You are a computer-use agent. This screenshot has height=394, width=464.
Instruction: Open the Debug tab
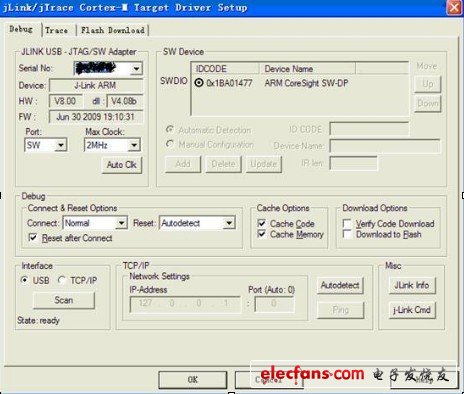(21, 29)
